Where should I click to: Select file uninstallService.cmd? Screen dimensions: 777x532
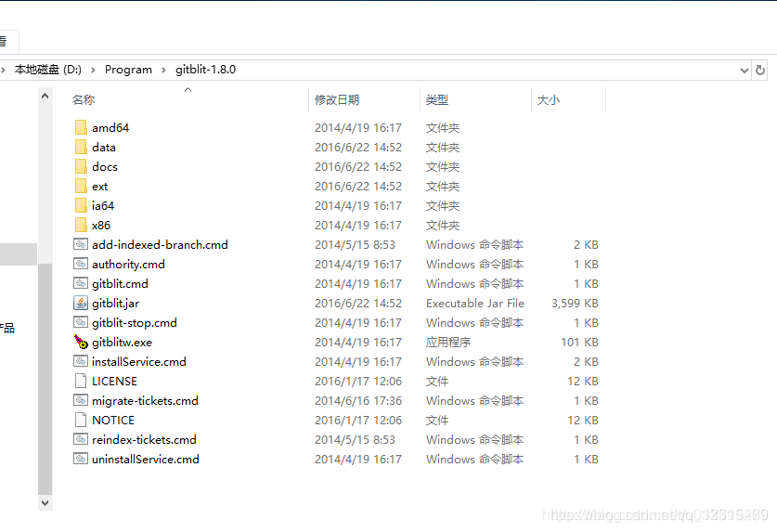146,459
